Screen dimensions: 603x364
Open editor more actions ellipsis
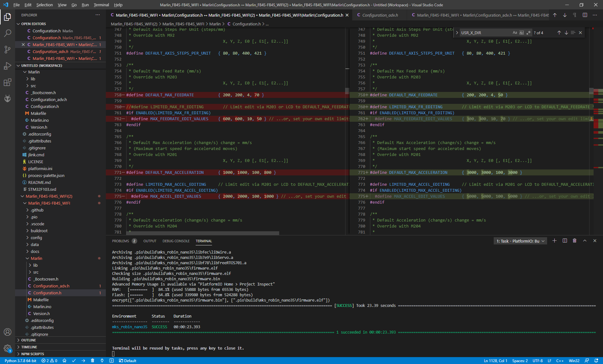click(595, 15)
